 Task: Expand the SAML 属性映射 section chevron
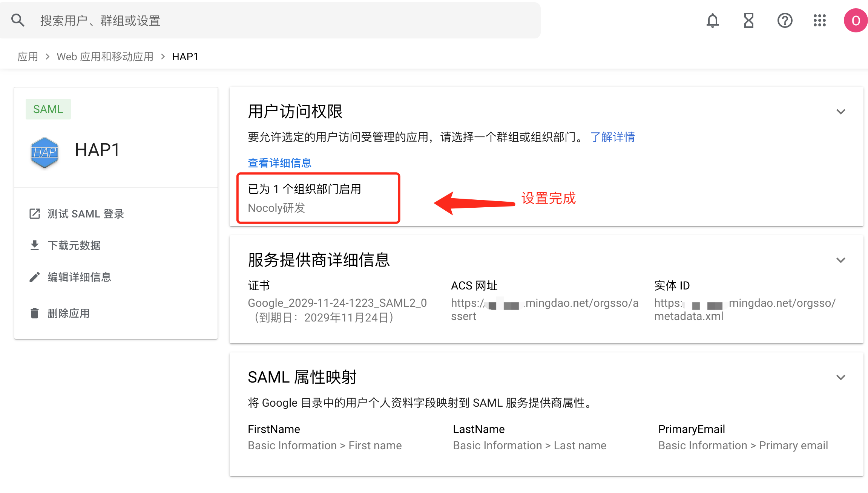click(x=840, y=377)
